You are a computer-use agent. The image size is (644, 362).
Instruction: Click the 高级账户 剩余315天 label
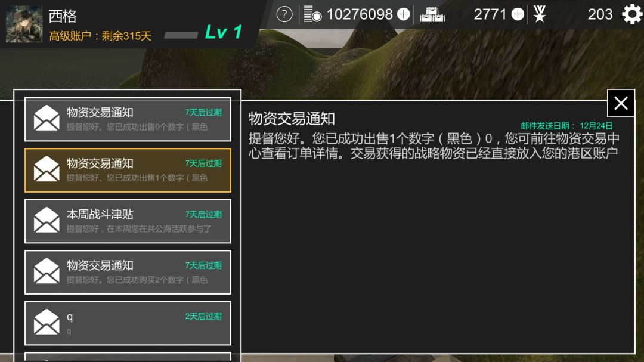[x=100, y=36]
